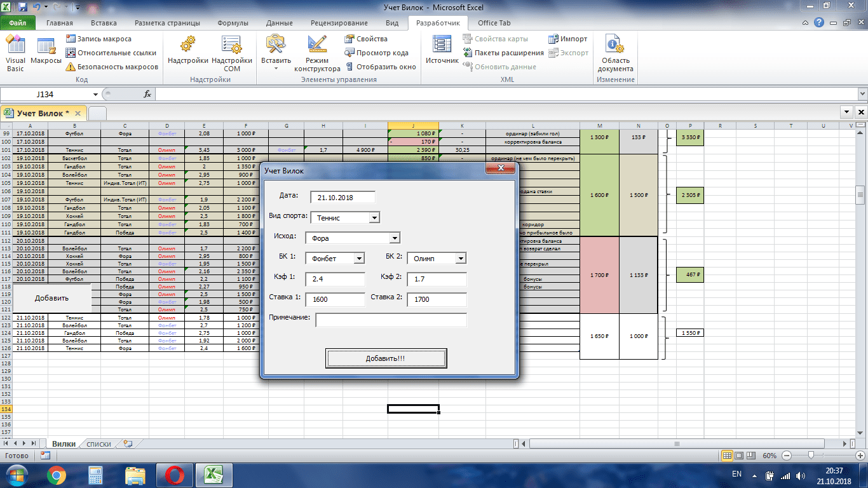Switch to the списки sheet tab
The height and width of the screenshot is (488, 868).
click(x=98, y=444)
